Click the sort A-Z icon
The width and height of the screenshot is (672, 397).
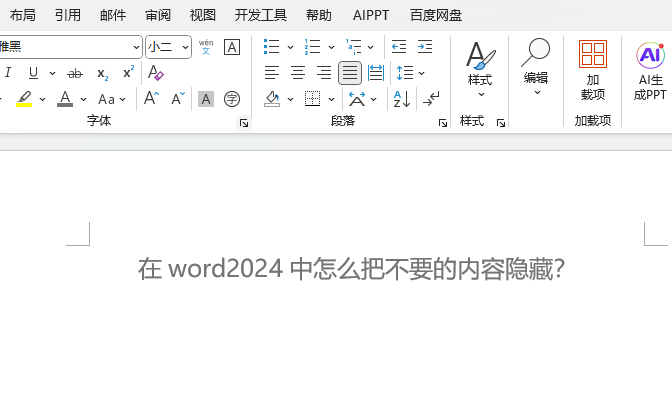pyautogui.click(x=402, y=99)
